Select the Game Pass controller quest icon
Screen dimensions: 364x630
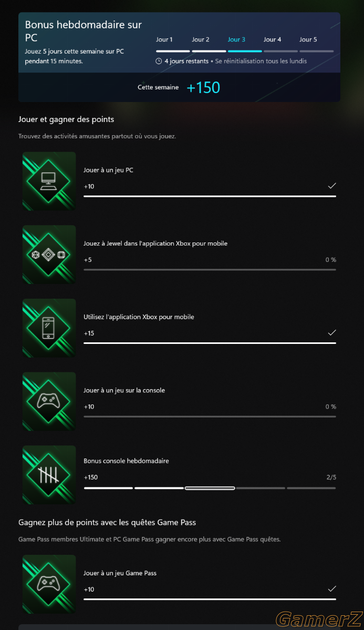point(49,584)
